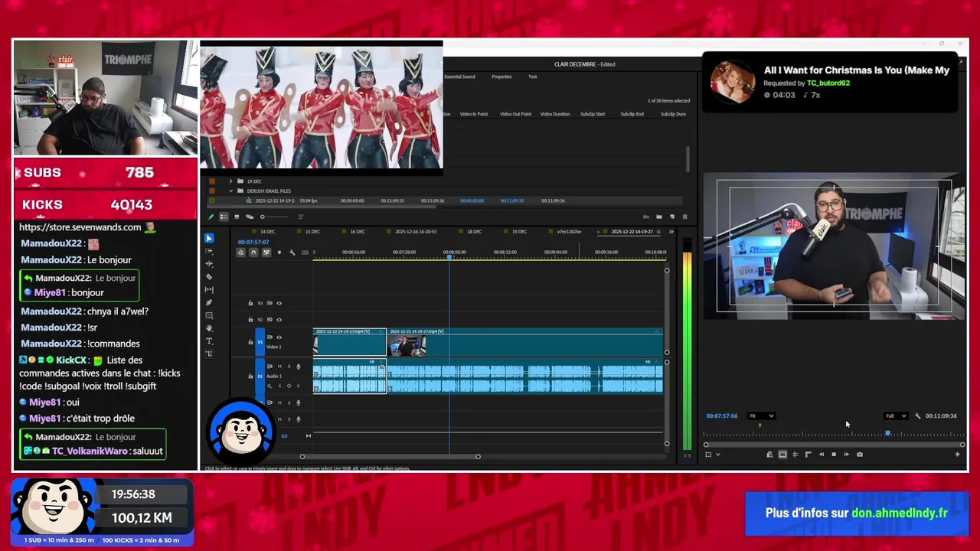Viewport: 980px width, 551px height.
Task: Open Program monitor settings wrench
Action: pos(918,416)
